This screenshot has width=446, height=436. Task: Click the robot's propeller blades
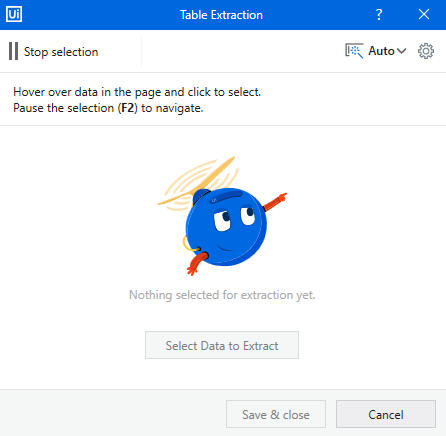(198, 182)
